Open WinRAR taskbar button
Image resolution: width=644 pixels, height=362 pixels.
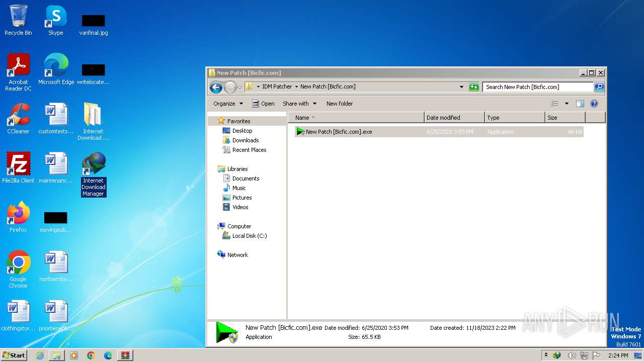[125, 355]
